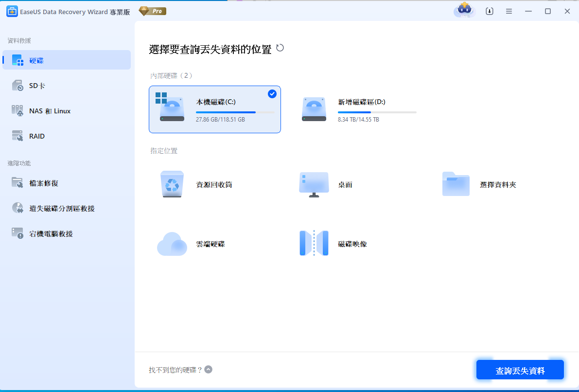
Task: Open the download manager icon
Action: (x=490, y=11)
